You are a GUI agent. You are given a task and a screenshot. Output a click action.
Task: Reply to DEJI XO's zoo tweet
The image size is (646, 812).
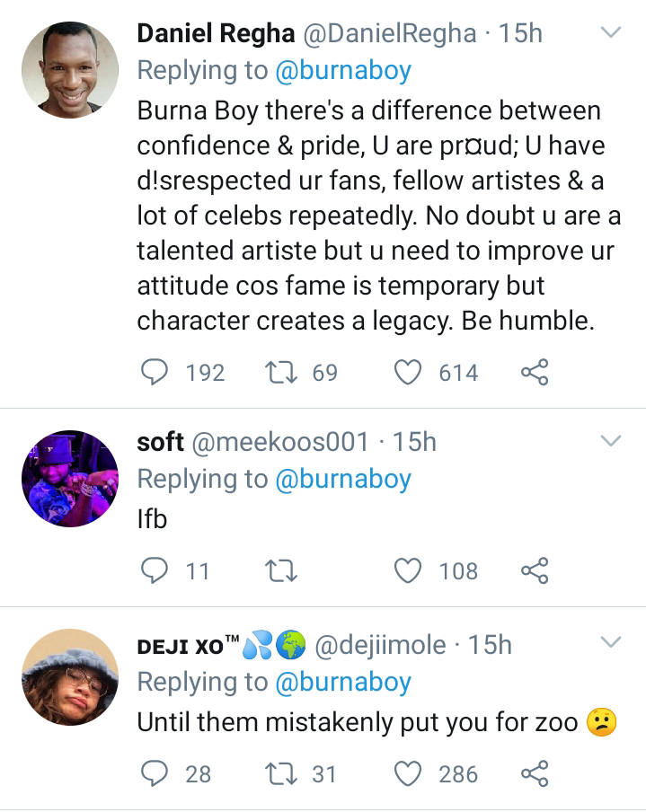[x=156, y=773]
